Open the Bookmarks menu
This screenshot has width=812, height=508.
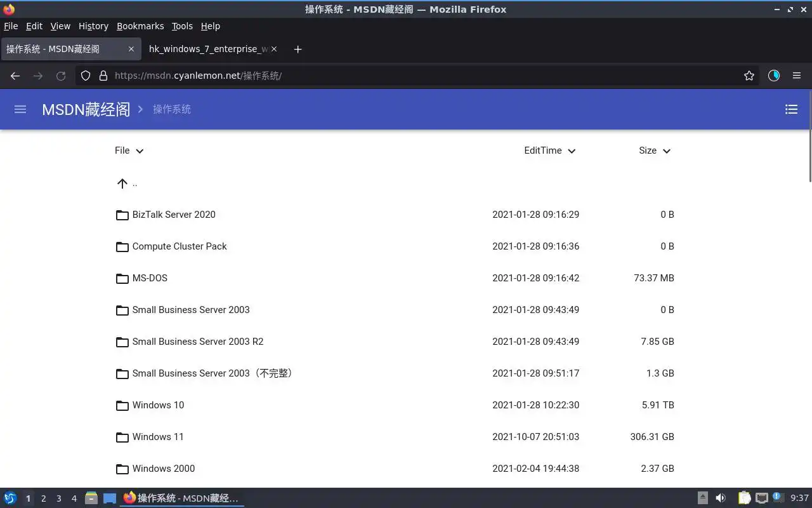(140, 26)
